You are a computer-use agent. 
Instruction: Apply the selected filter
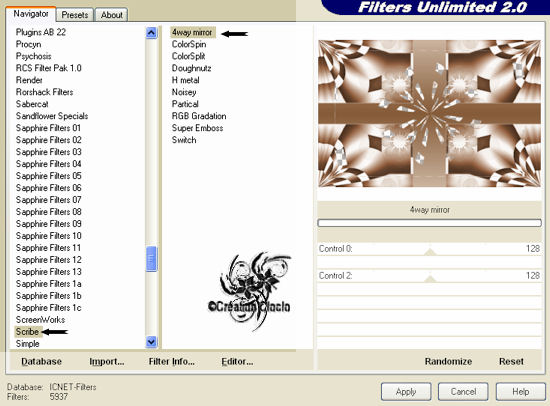(406, 392)
